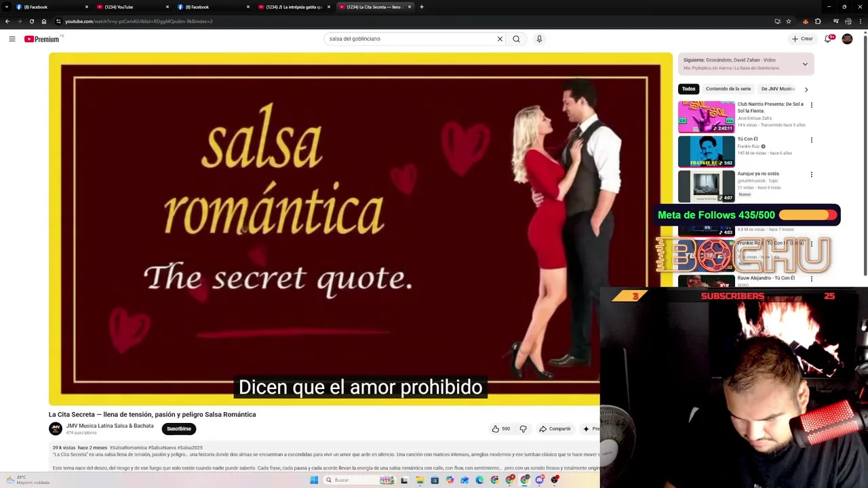Open the YouTube account avatar menu
This screenshot has height=488, width=868.
click(847, 39)
